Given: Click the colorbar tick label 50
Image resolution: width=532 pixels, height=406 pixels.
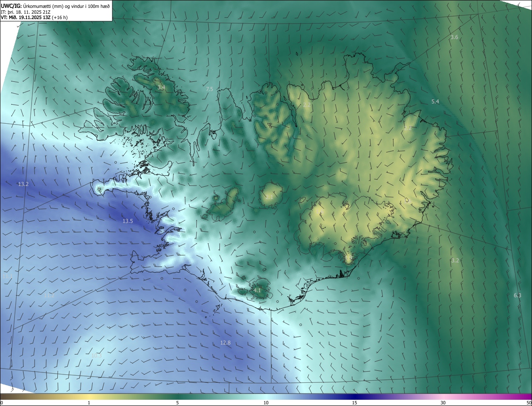Looking at the screenshot, I should pos(529,403).
